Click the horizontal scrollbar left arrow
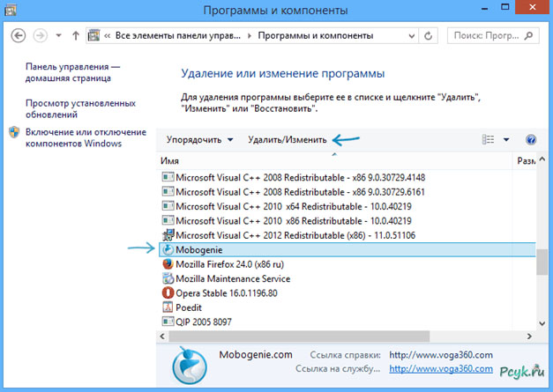The width and height of the screenshot is (553, 392). click(x=162, y=337)
